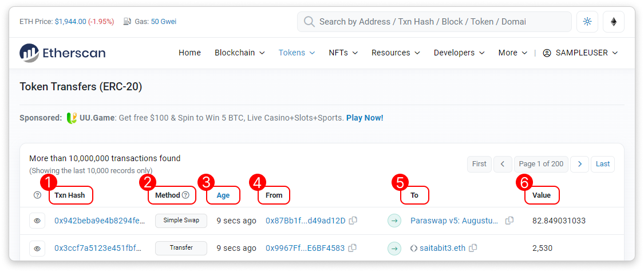Click the help icon left of Txn Hash

[x=37, y=195]
